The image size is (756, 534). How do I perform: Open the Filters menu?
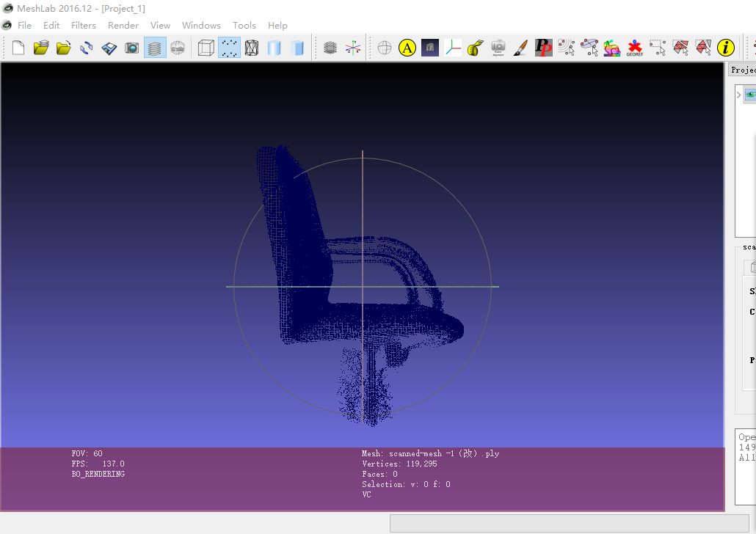click(84, 25)
